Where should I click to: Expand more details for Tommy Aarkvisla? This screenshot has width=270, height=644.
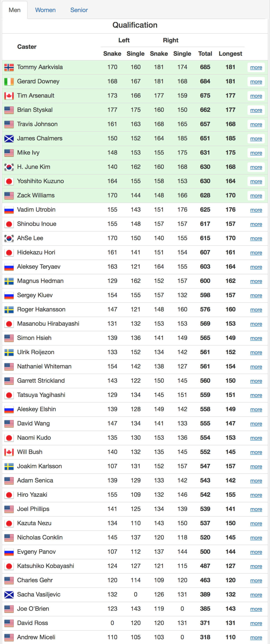[256, 67]
